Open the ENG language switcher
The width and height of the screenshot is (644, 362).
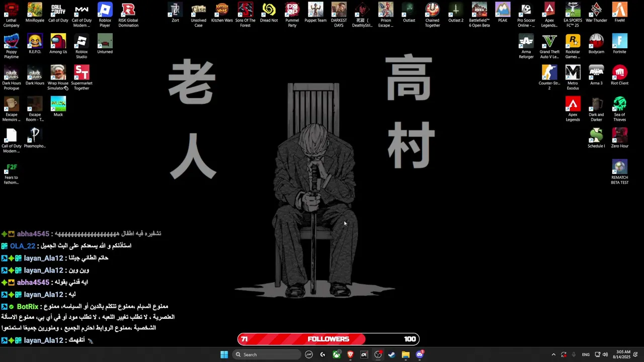click(586, 354)
